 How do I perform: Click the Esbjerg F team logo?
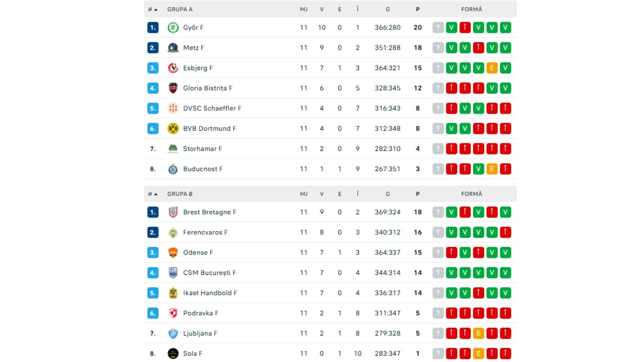click(173, 68)
